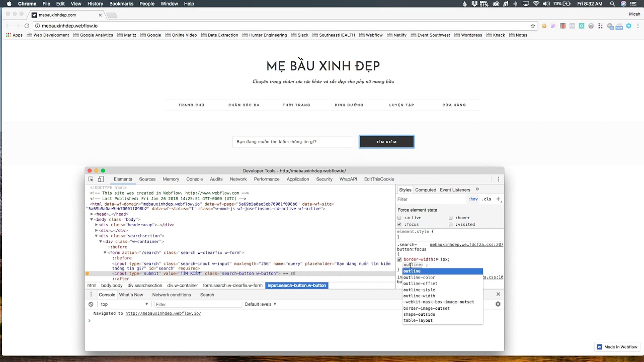Collapse the w-container div node
The height and width of the screenshot is (362, 644).
101,241
